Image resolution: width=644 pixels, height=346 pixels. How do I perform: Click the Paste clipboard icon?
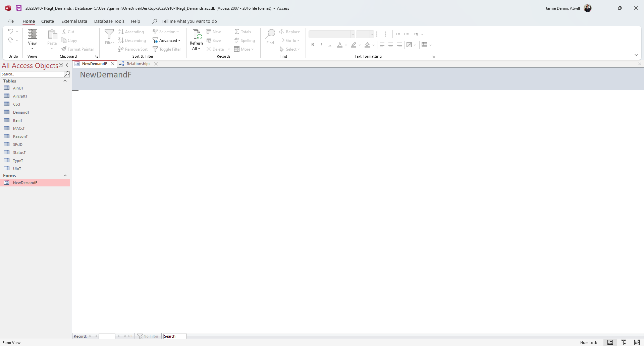52,34
